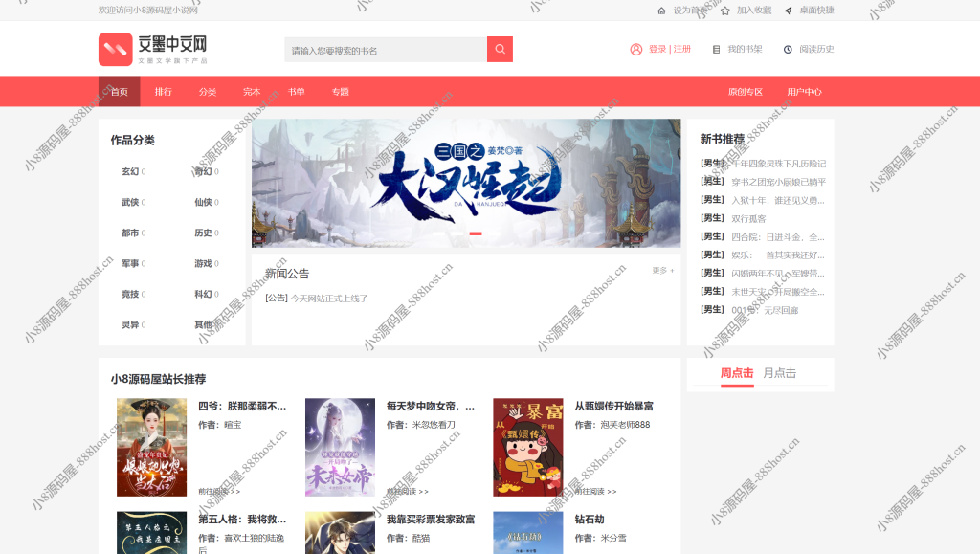Open 阅读历史 link
The image size is (980, 554).
coord(817,50)
